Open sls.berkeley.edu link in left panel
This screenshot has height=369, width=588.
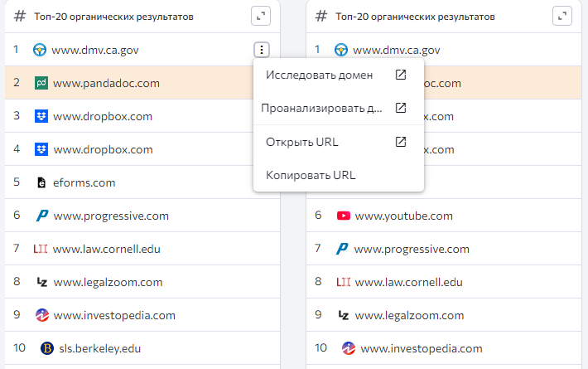click(x=100, y=349)
